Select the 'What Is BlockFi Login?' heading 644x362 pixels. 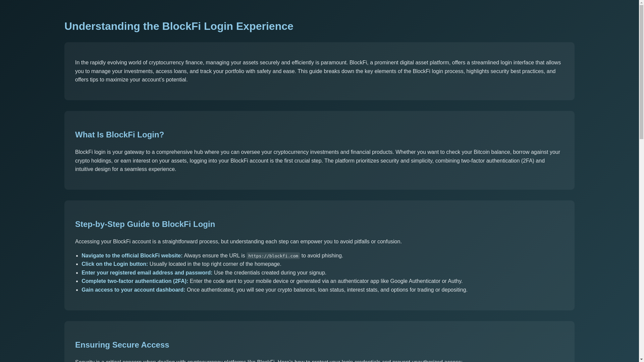(119, 134)
